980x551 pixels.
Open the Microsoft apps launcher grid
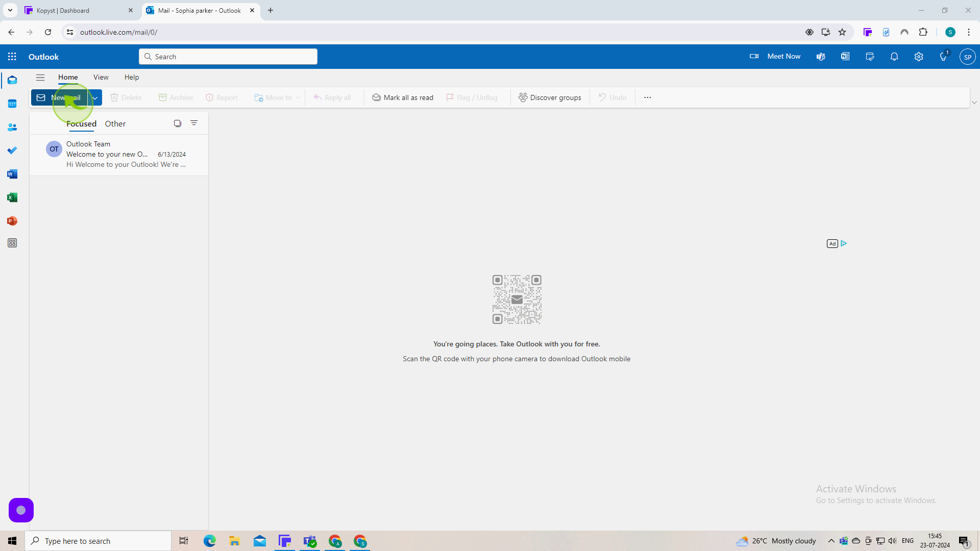point(12,57)
